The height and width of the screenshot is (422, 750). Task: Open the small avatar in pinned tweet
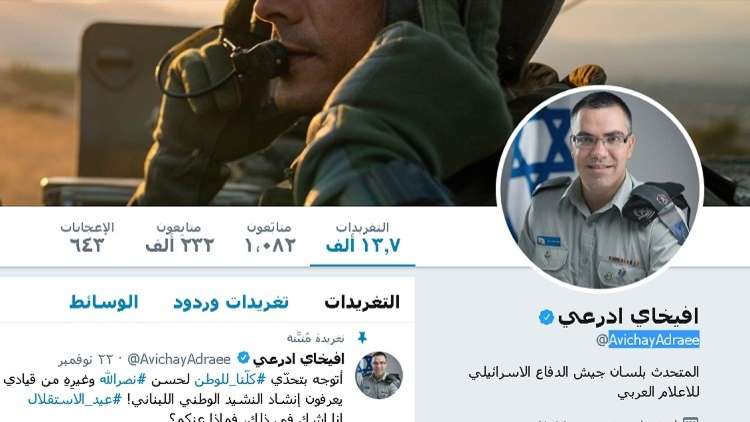(378, 375)
